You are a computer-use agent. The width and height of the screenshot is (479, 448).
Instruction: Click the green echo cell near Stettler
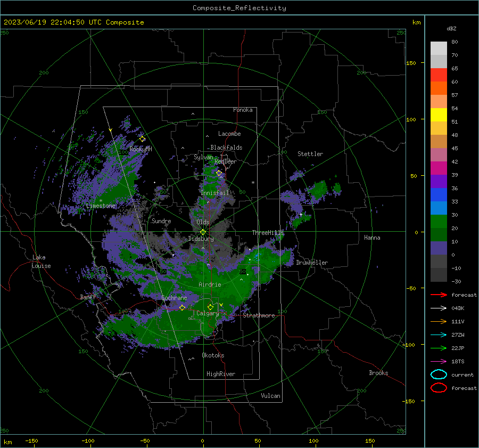coord(318,189)
